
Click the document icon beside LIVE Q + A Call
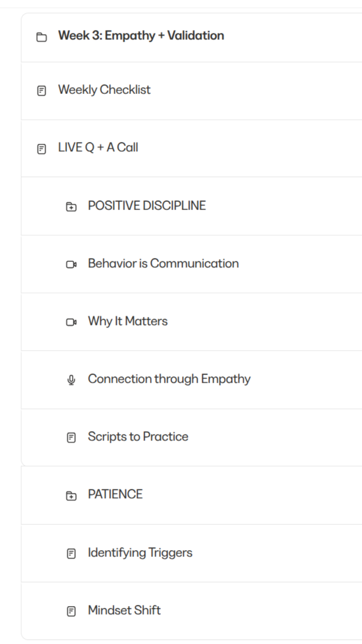pos(41,149)
